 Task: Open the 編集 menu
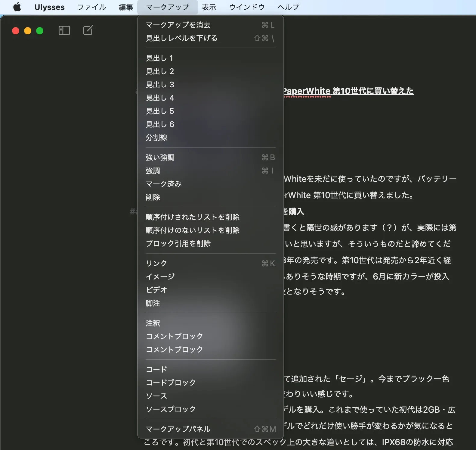click(x=126, y=7)
